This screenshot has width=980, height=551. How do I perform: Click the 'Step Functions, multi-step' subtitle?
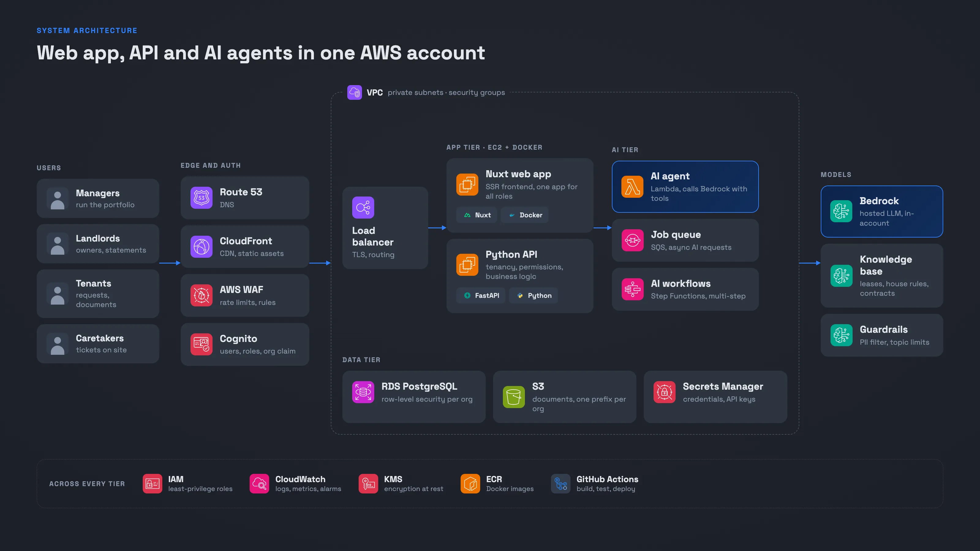698,296
